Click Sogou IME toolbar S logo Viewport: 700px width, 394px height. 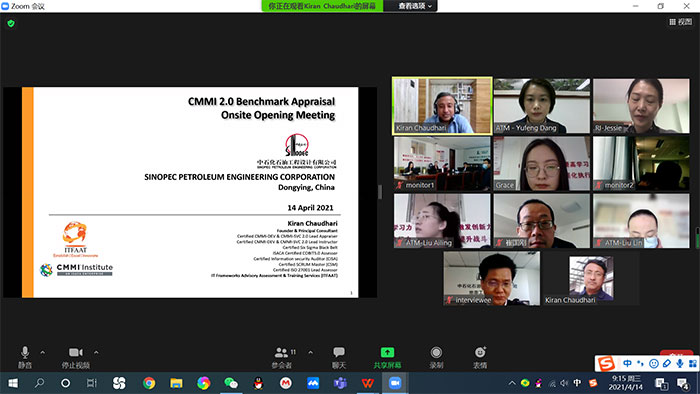coord(606,364)
